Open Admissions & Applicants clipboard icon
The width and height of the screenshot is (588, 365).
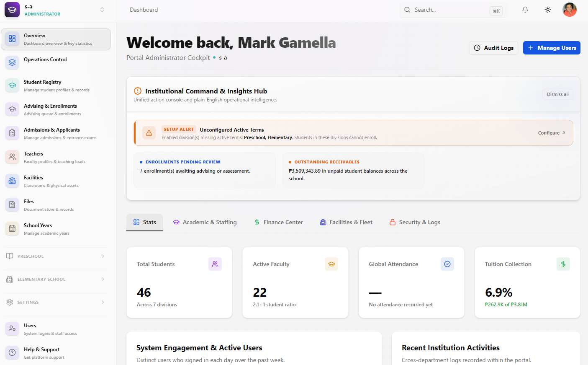point(12,133)
